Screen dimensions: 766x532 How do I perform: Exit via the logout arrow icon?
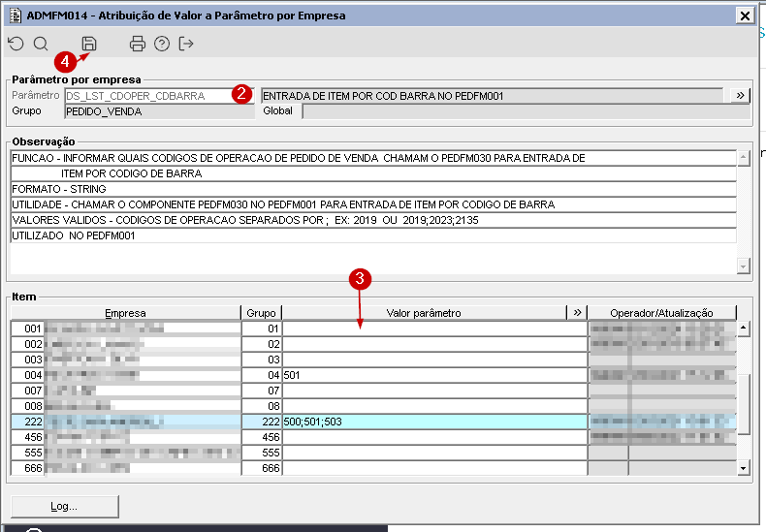(186, 44)
